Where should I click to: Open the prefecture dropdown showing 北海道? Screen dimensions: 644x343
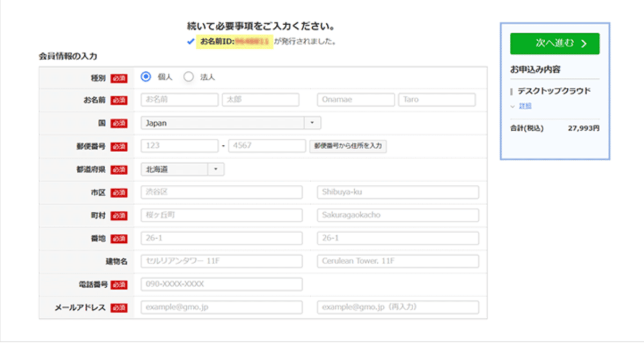pos(182,168)
